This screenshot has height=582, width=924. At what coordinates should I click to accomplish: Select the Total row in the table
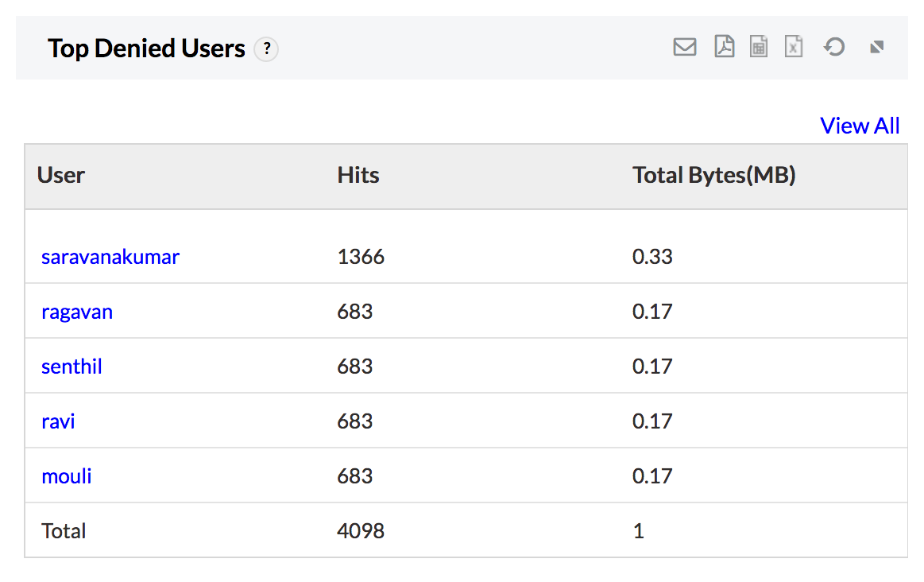click(63, 530)
